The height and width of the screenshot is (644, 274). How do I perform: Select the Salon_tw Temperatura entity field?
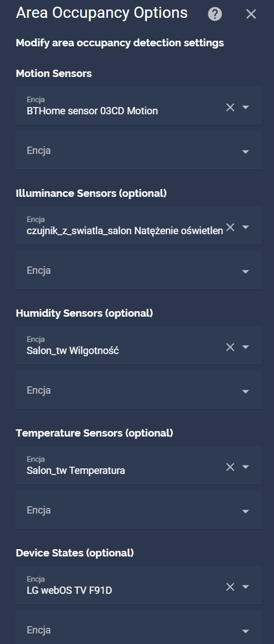point(139,466)
